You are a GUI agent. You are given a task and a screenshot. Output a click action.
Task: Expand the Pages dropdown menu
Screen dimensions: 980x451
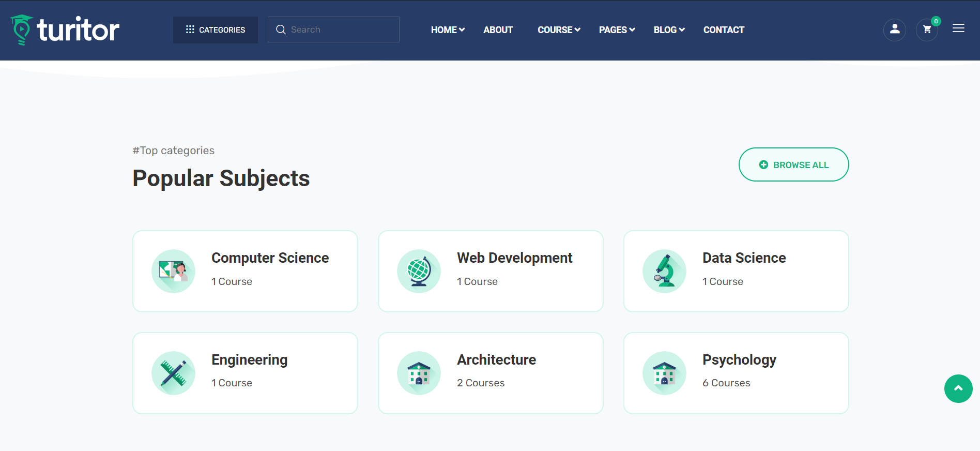(617, 30)
